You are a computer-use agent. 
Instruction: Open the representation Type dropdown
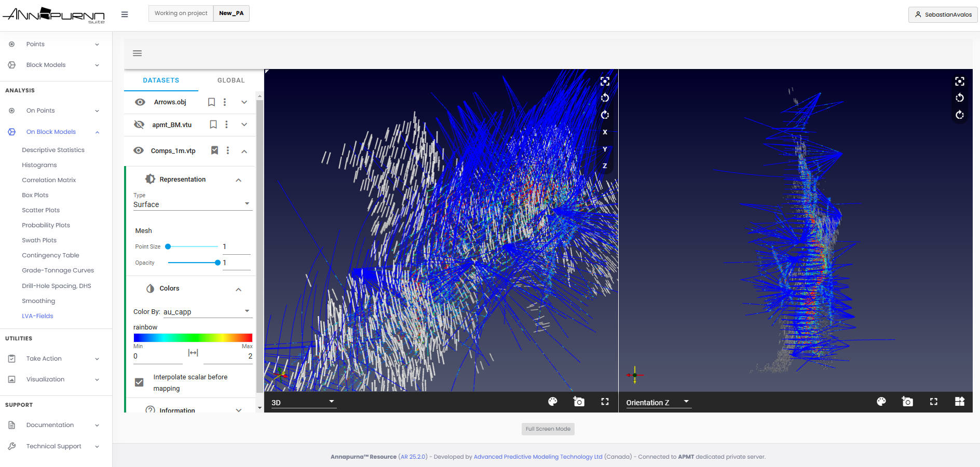point(193,204)
